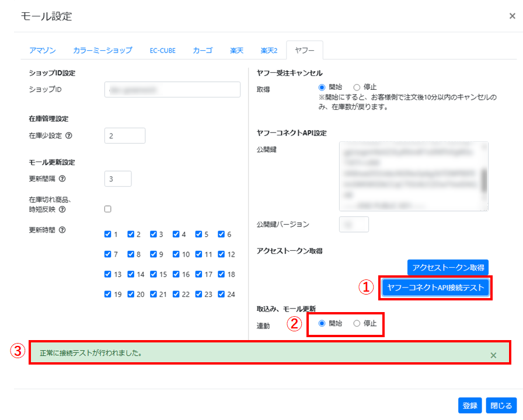This screenshot has height=420, width=523.
Task: Click the 登録 button
Action: pos(470,405)
